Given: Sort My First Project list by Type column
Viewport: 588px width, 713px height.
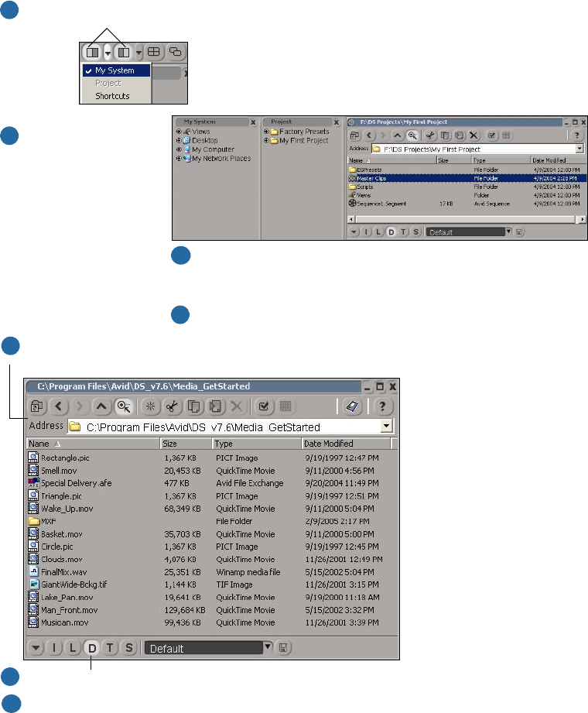Looking at the screenshot, I should (x=501, y=160).
